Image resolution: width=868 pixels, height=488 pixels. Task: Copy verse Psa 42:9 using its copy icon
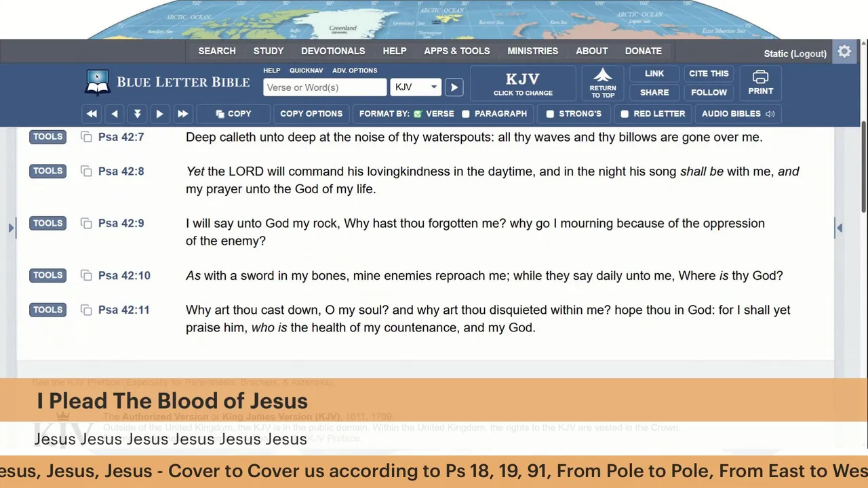click(86, 223)
